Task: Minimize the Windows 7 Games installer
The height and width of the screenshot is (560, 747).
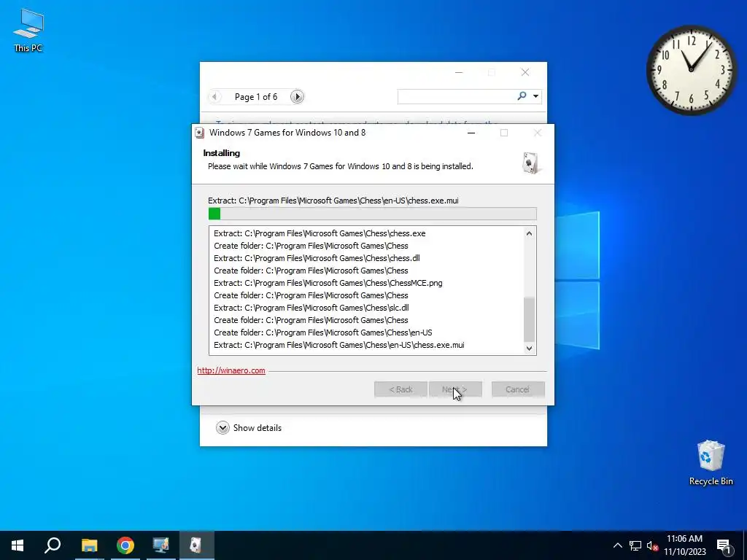Action: click(471, 133)
